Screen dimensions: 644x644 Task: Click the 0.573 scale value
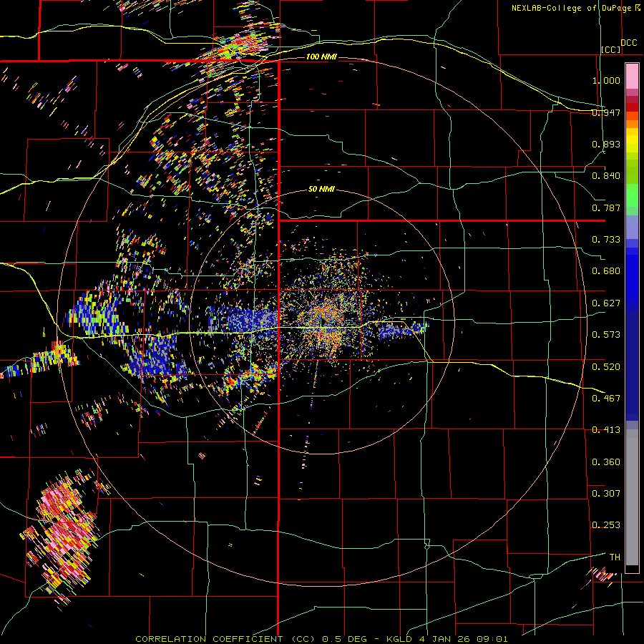(606, 335)
